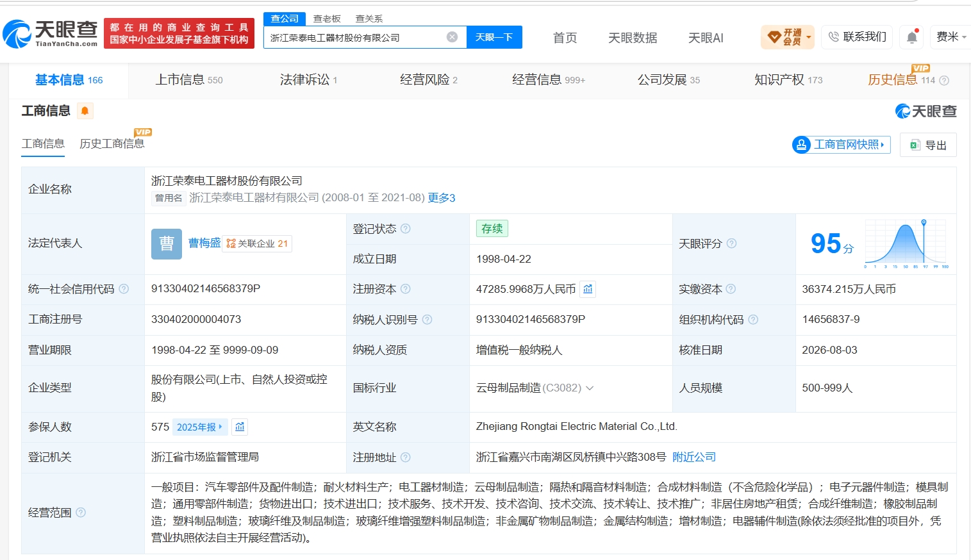Expand the 开通会员 dropdown arrow
Viewport: 971px width, 560px height.
(x=808, y=37)
